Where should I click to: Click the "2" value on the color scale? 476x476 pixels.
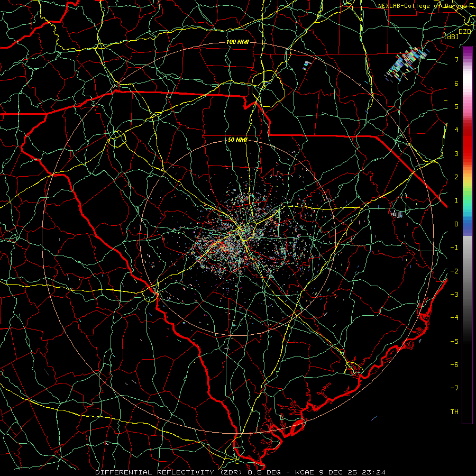456,177
